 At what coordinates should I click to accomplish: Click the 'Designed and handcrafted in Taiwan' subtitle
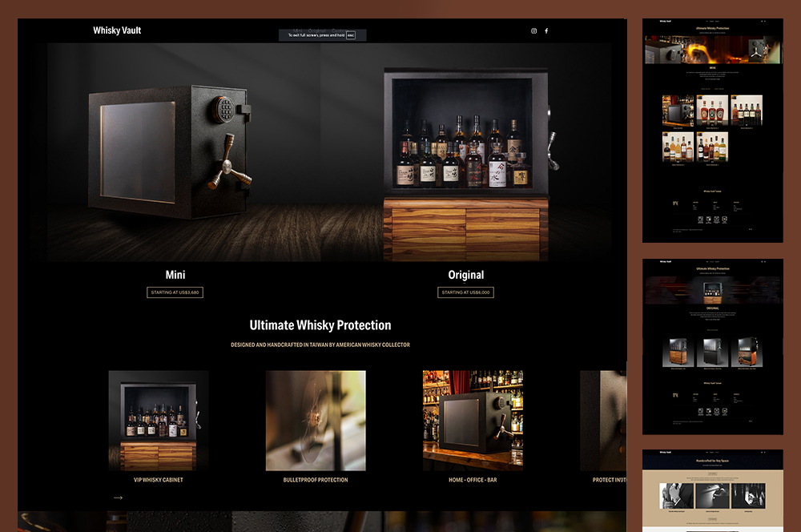coord(320,345)
